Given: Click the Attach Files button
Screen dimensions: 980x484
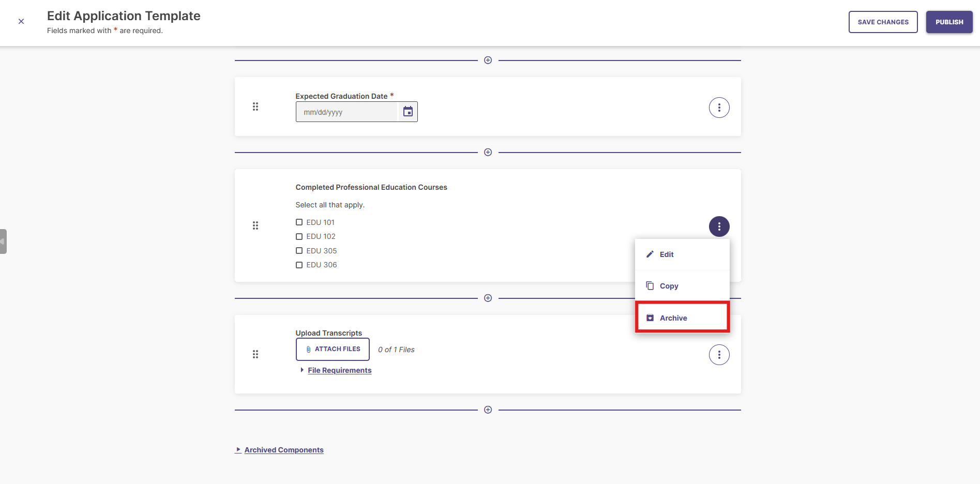Looking at the screenshot, I should [333, 350].
